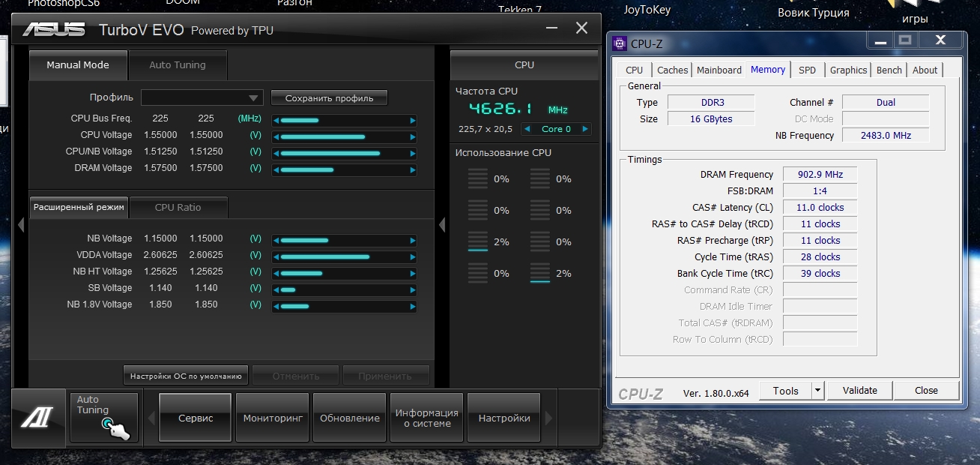
Task: Decrease VDDA Voltage with left arrow
Action: [x=276, y=256]
